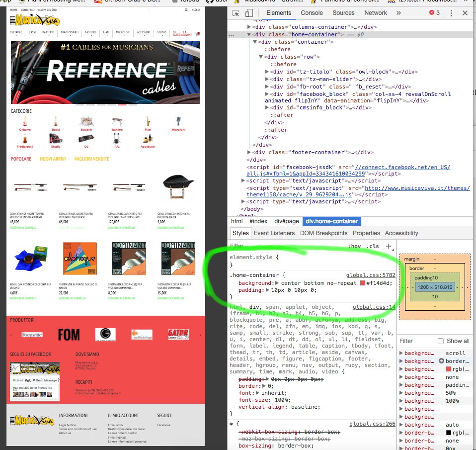Open the Properties tab
The image size is (476, 450).
pos(366,233)
